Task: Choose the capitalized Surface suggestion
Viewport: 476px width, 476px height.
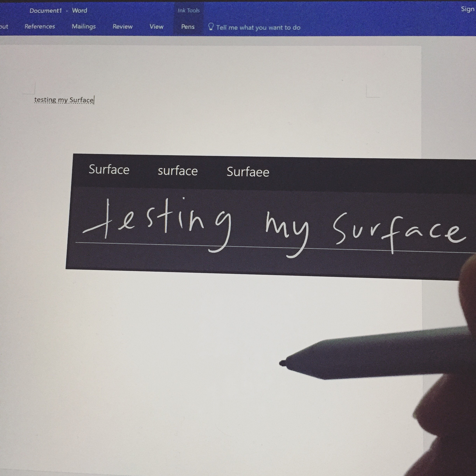Action: click(x=109, y=170)
